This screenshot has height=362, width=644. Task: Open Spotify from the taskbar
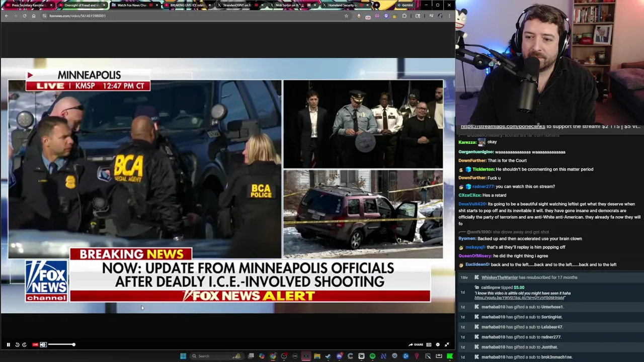pos(372,356)
